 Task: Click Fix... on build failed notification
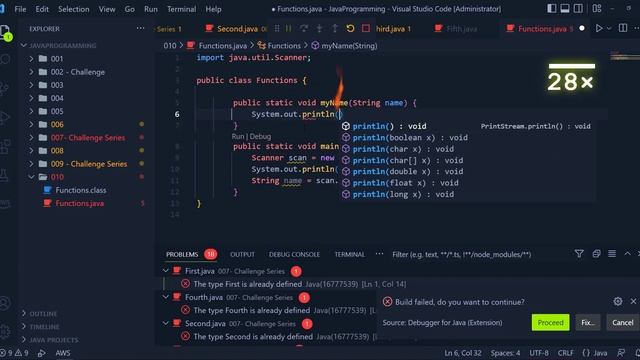click(588, 322)
